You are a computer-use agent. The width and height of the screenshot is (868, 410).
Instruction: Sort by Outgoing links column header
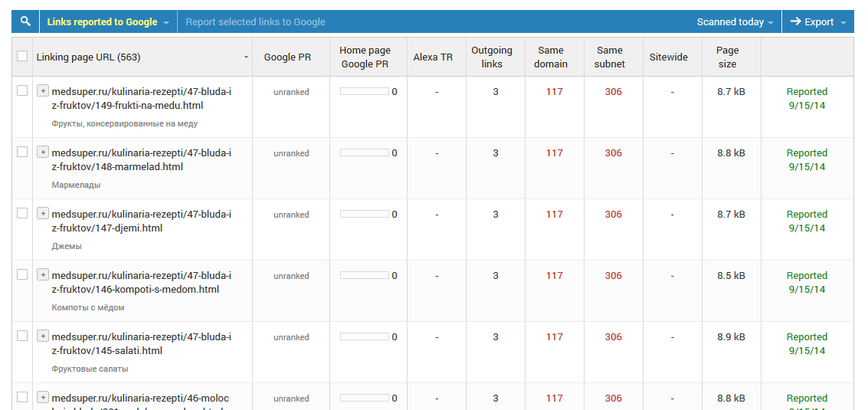click(x=492, y=57)
